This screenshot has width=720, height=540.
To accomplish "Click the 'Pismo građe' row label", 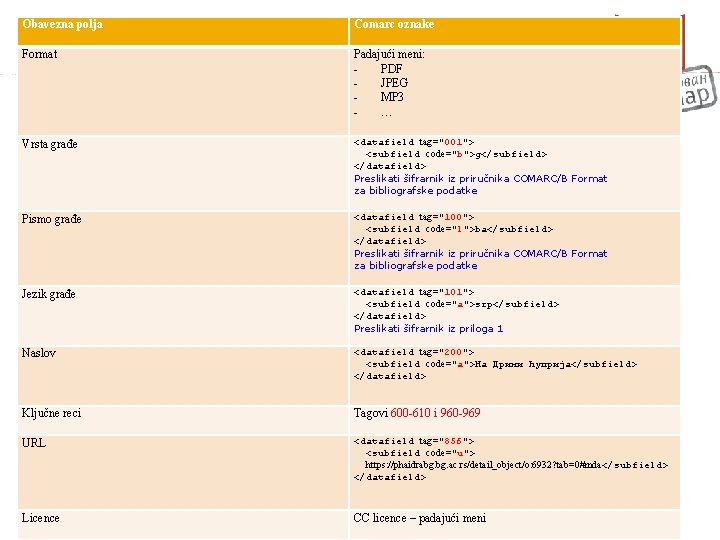I will [x=51, y=219].
